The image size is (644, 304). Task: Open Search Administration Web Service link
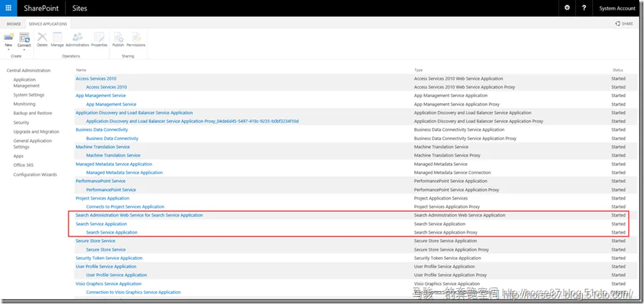coord(139,215)
